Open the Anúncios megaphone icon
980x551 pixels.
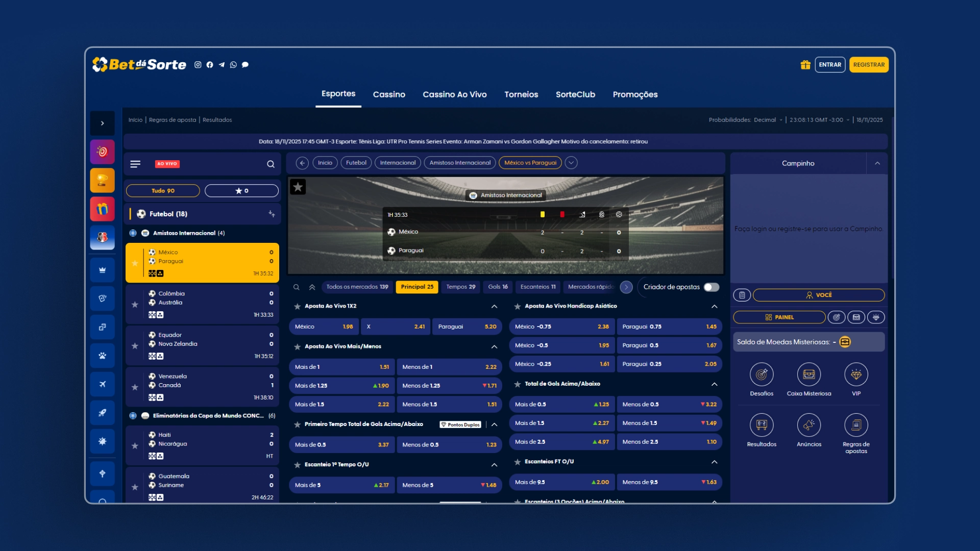[x=809, y=425]
